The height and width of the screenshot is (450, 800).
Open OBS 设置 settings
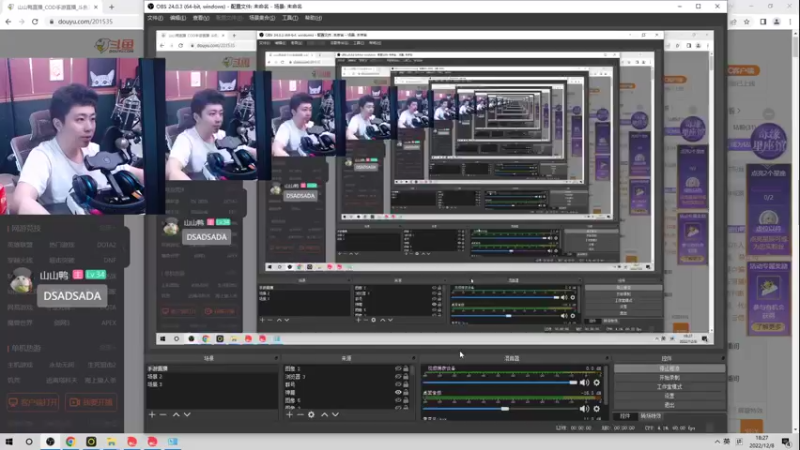(x=669, y=396)
